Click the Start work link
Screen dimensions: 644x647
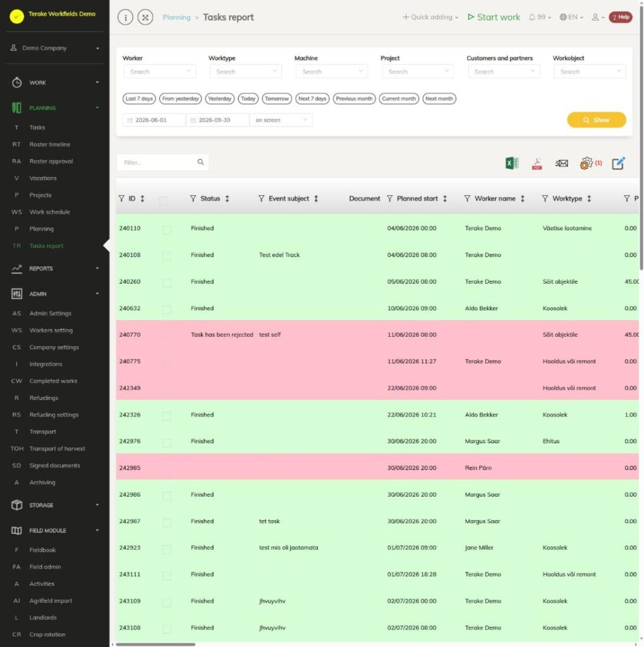494,17
